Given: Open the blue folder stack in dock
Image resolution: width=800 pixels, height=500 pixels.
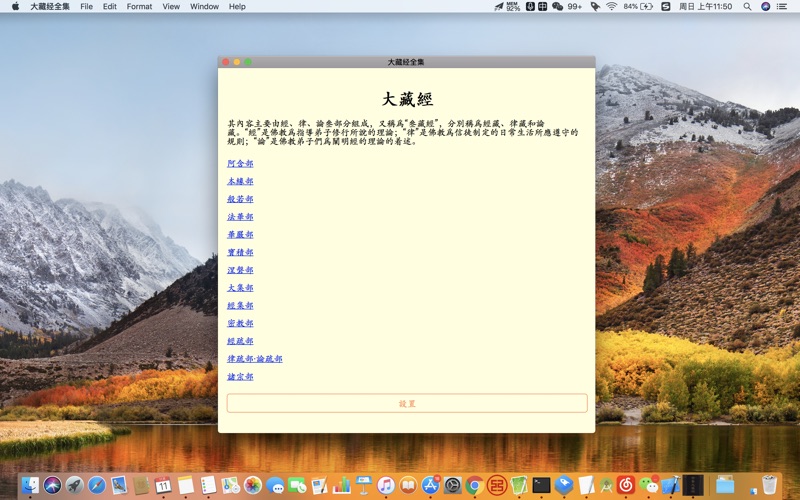Looking at the screenshot, I should [x=725, y=485].
